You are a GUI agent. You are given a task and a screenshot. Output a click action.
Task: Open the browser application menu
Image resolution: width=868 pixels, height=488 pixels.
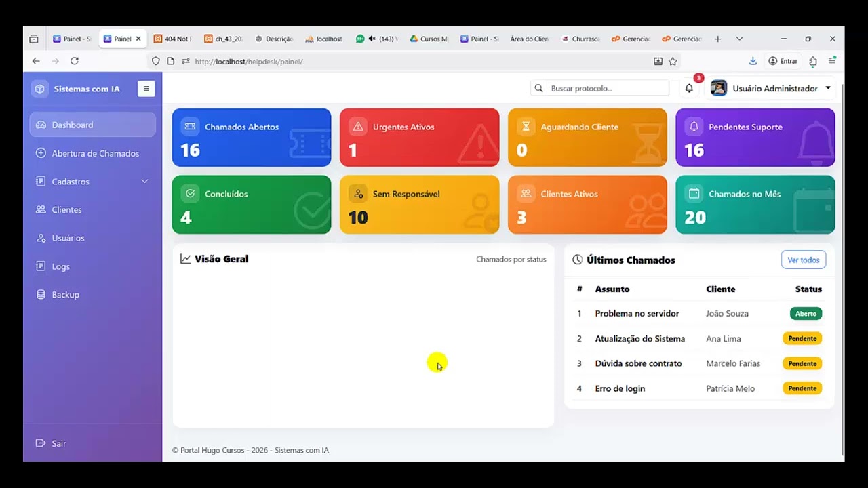point(832,61)
